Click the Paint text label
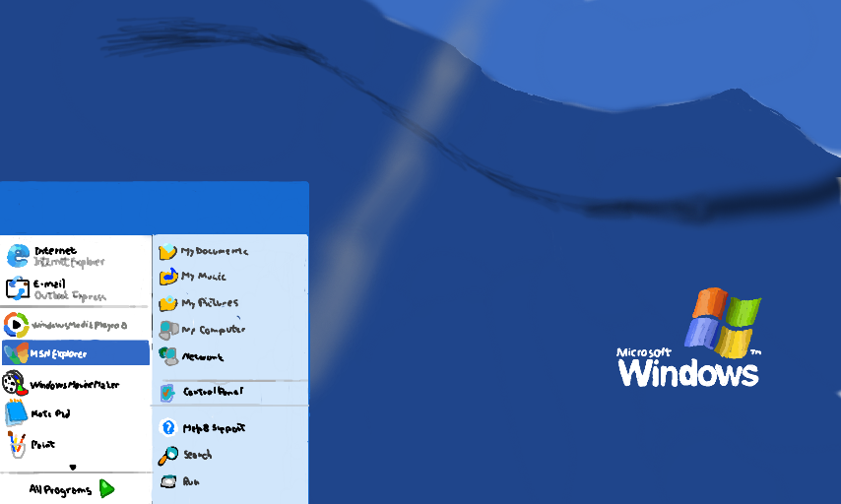This screenshot has width=841, height=504. pyautogui.click(x=43, y=445)
